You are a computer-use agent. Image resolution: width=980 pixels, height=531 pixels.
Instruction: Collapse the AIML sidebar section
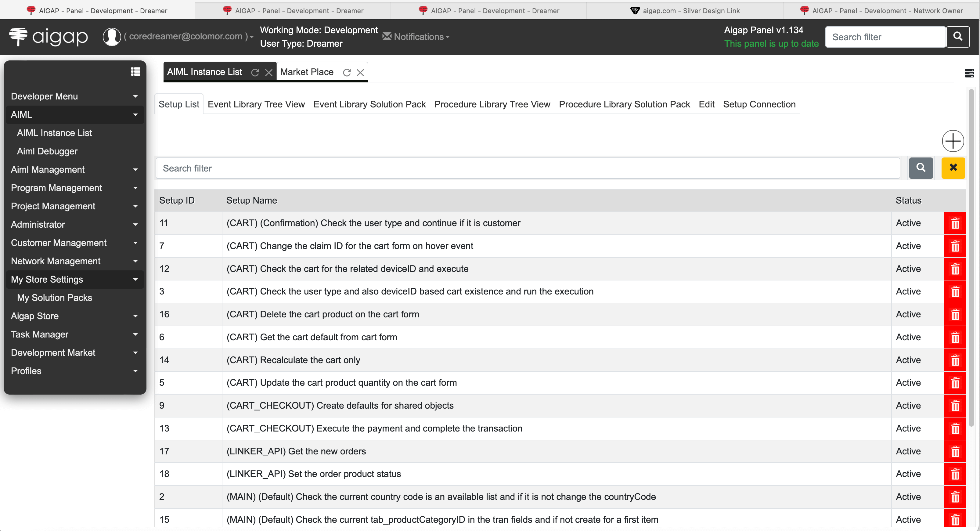[74, 114]
